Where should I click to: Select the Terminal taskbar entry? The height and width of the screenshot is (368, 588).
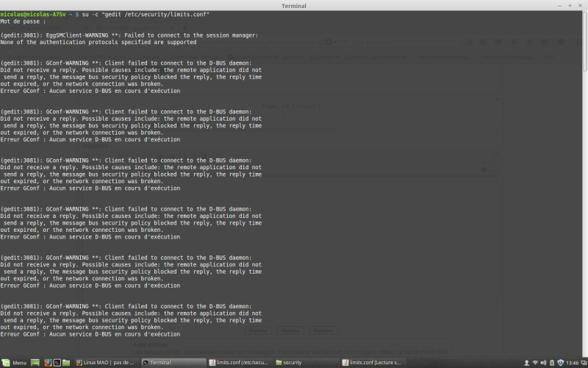click(173, 363)
